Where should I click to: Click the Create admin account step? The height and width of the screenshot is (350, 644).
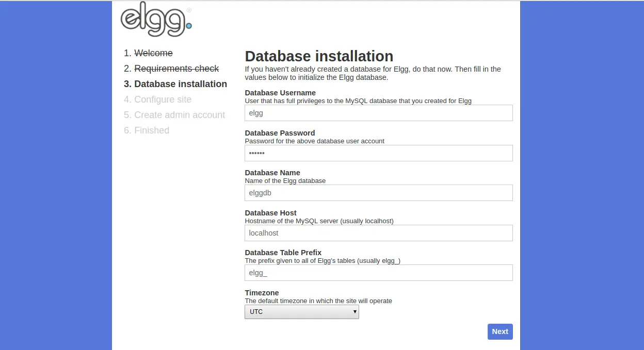[x=180, y=115]
